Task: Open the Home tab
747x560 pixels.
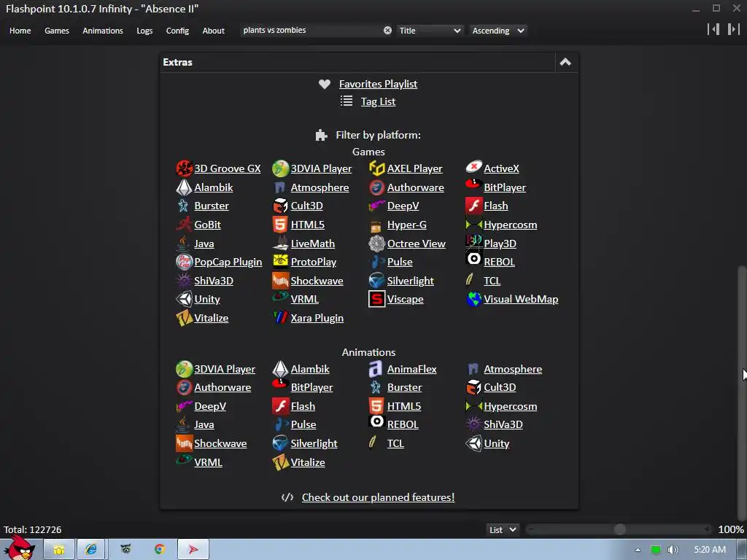Action: point(20,31)
